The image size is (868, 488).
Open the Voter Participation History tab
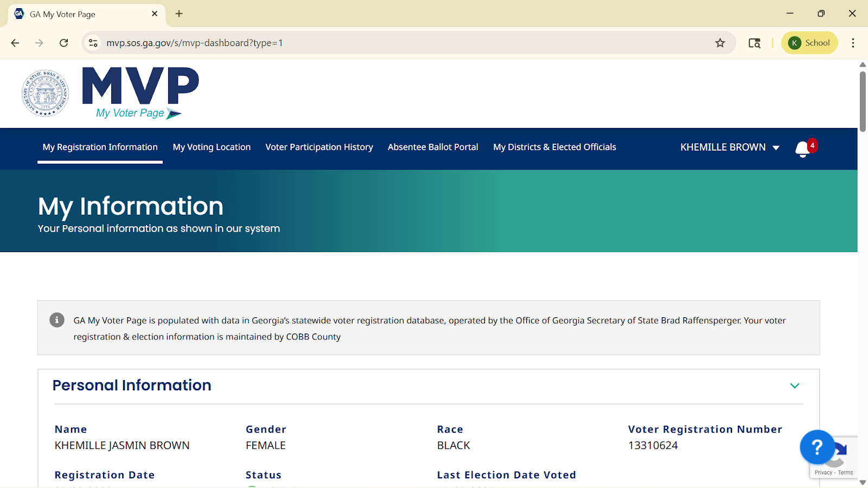(x=319, y=147)
